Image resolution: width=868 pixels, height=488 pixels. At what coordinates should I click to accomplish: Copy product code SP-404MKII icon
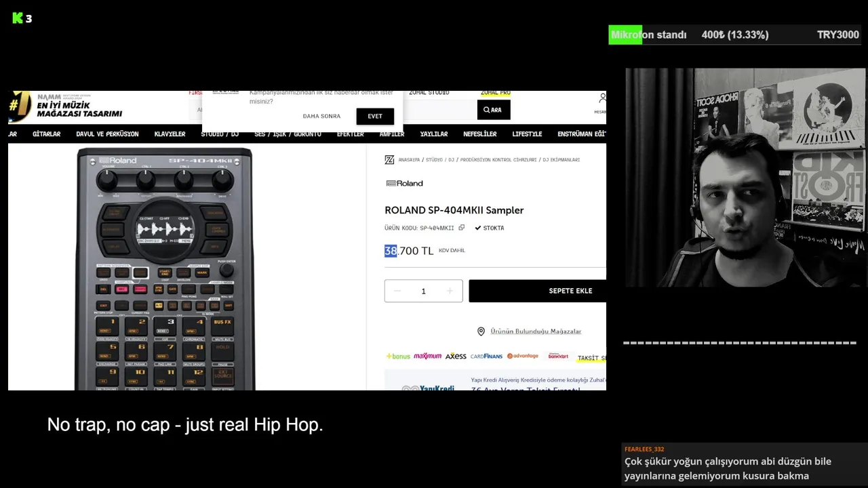pos(462,228)
